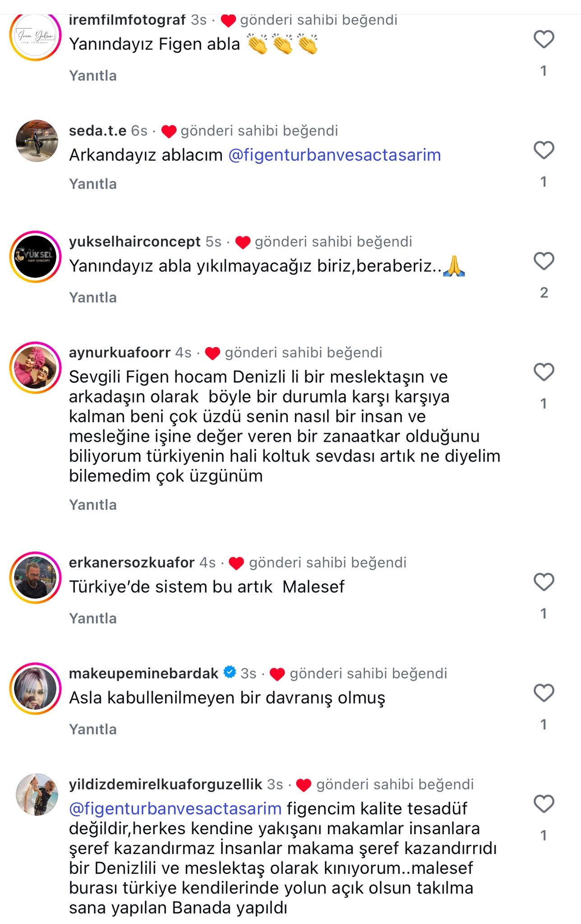Reply to aynurkuafoorr's comment

pos(93,505)
